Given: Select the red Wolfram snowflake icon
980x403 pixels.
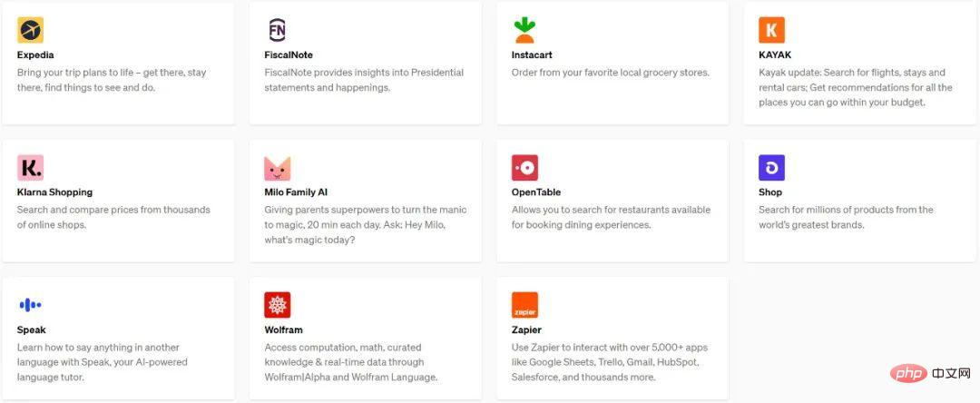Looking at the screenshot, I should pos(277,305).
